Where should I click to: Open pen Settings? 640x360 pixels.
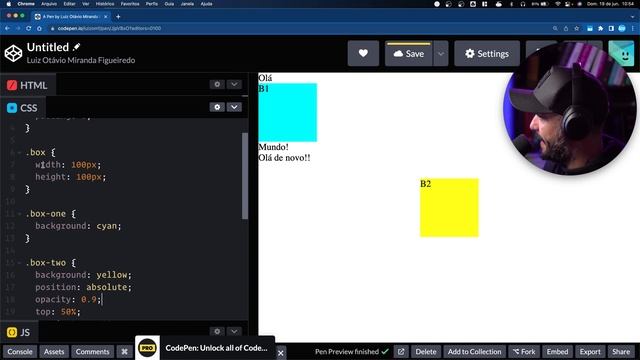pos(487,53)
